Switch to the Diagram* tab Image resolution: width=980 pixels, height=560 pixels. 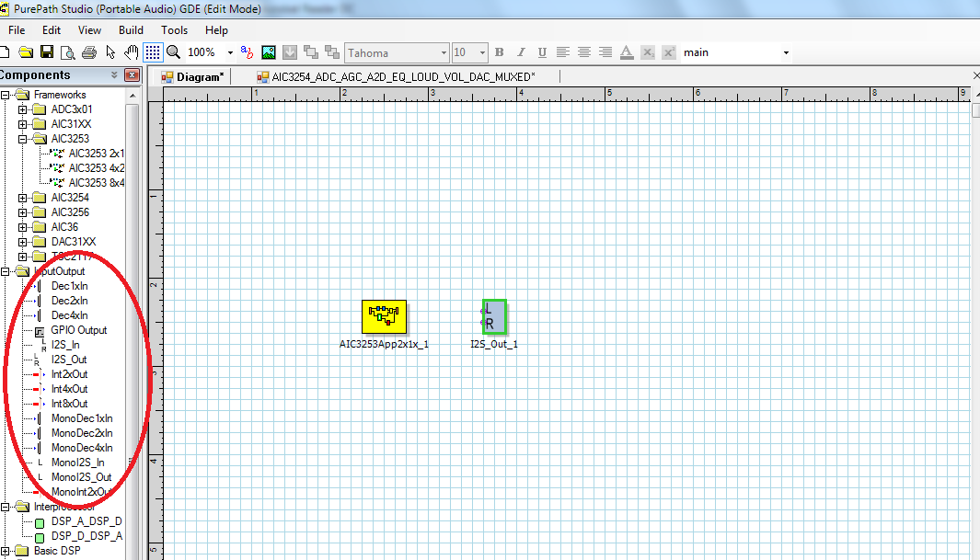(x=192, y=77)
